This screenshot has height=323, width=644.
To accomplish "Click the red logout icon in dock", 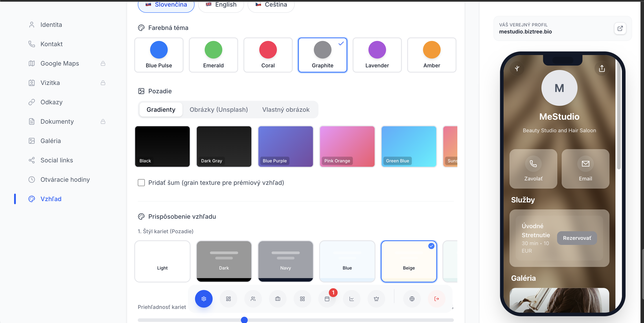I will click(x=436, y=299).
